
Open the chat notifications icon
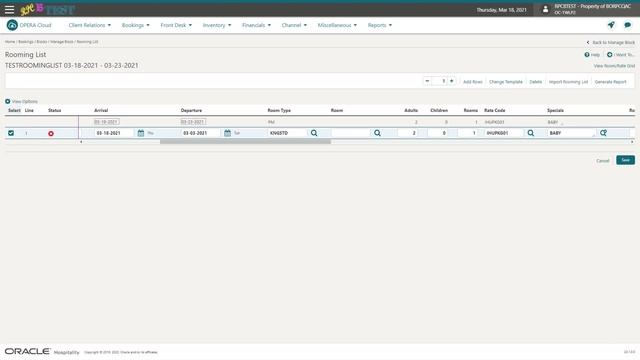pyautogui.click(x=628, y=25)
